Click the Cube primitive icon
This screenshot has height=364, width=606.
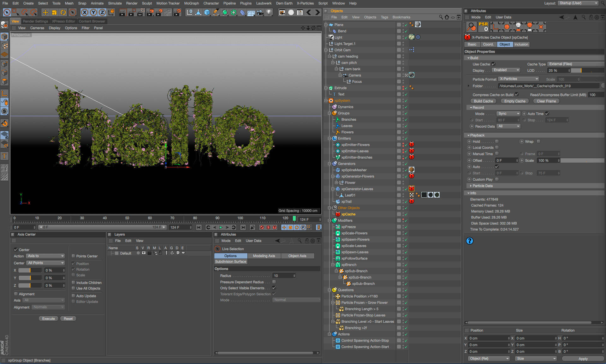pos(207,12)
